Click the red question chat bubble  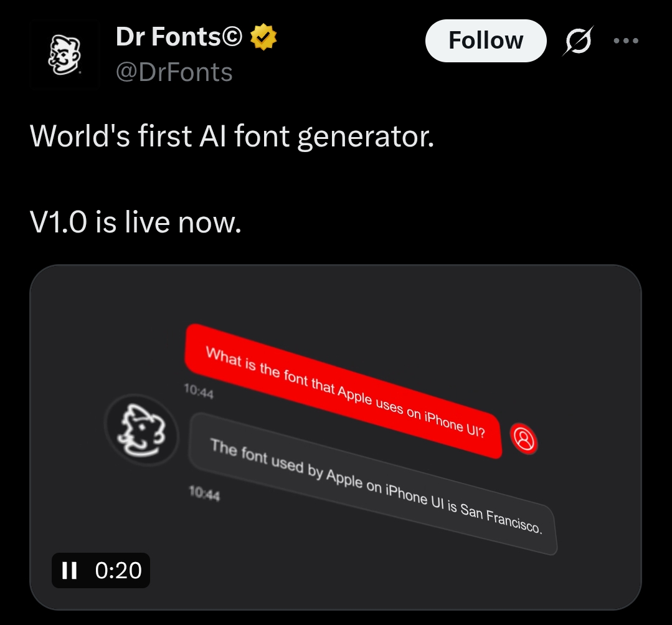coord(344,391)
